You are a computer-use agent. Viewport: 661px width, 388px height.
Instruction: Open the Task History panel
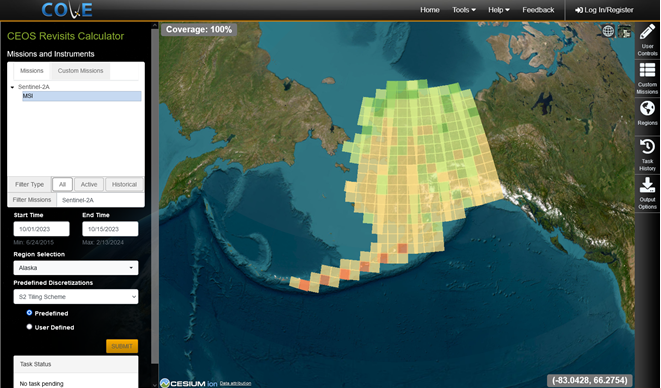click(x=647, y=154)
